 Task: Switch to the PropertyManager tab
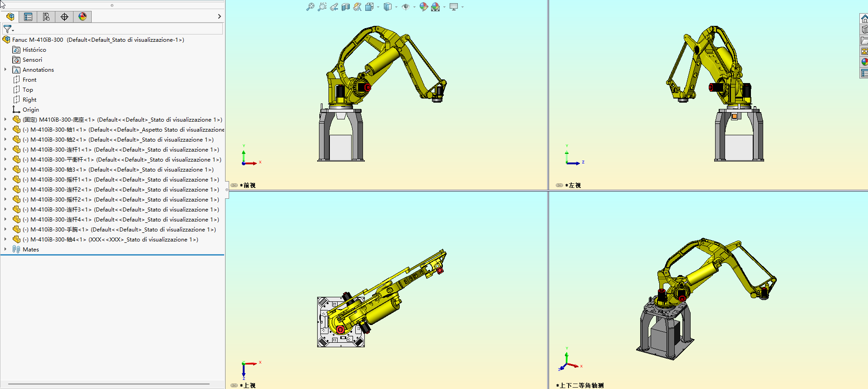[28, 17]
